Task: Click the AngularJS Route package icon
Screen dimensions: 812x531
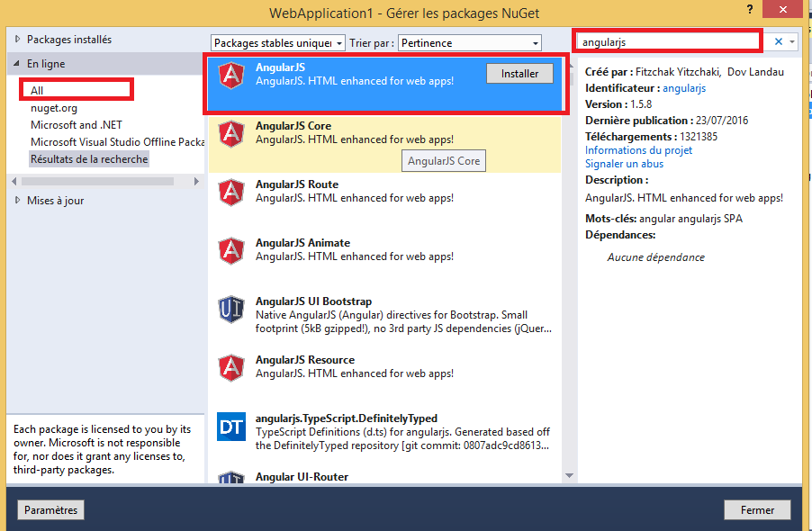Action: (231, 193)
